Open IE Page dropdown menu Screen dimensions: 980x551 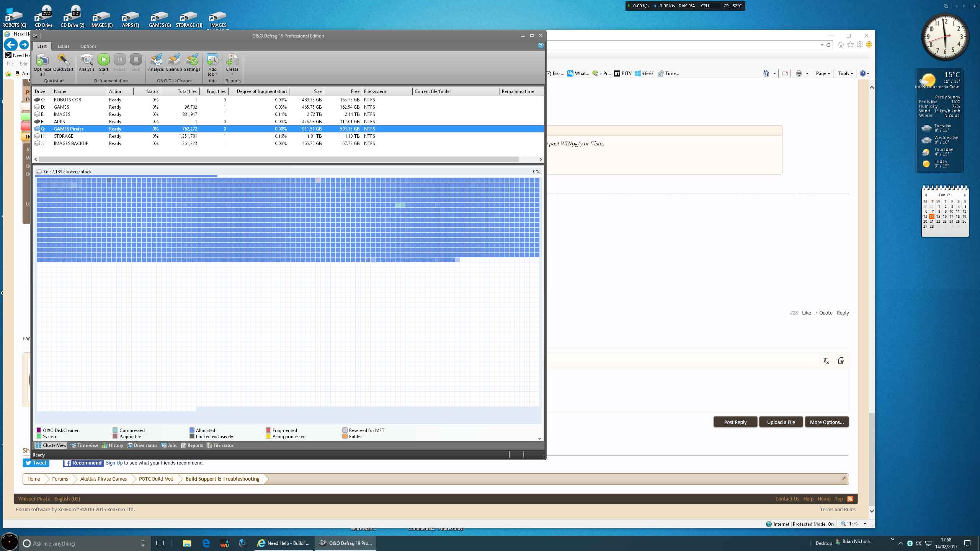pyautogui.click(x=823, y=73)
